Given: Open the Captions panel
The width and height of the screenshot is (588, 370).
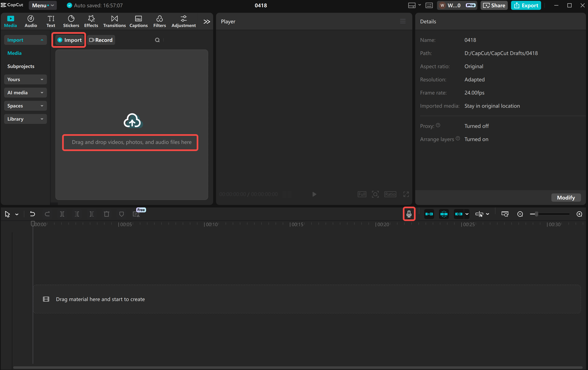Looking at the screenshot, I should point(138,21).
